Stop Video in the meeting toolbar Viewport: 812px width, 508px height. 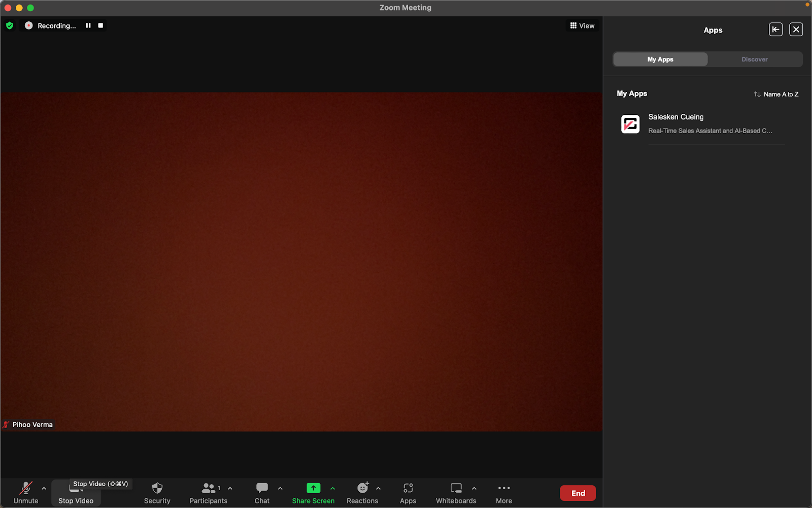tap(76, 494)
